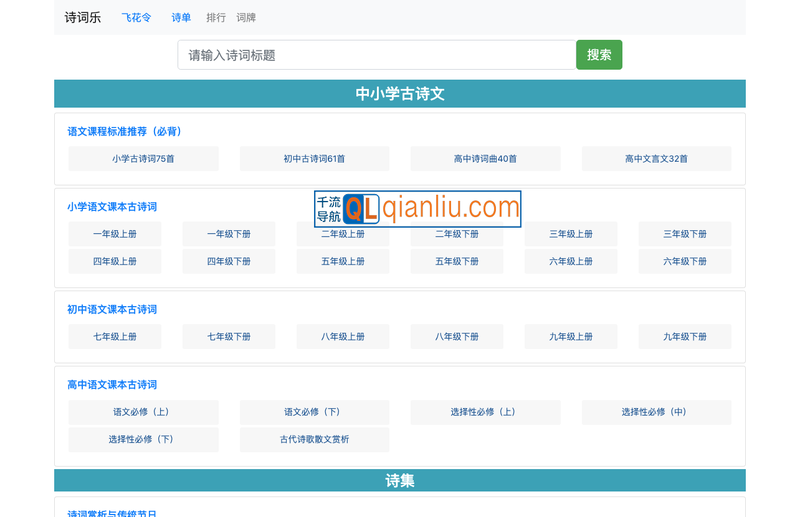
Task: Open the 语文课程标准推荐（必背）heading link
Action: [124, 131]
